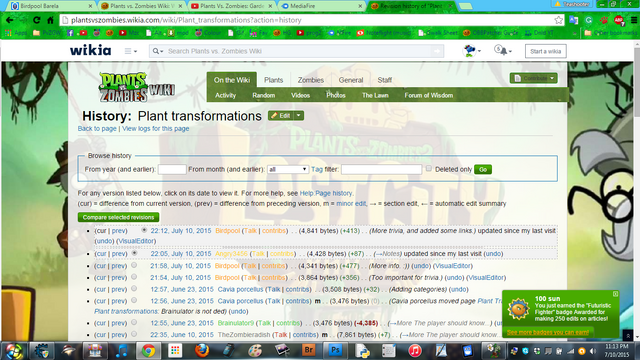Image resolution: width=640 pixels, height=360 pixels.
Task: Click the green Go button
Action: [x=483, y=169]
